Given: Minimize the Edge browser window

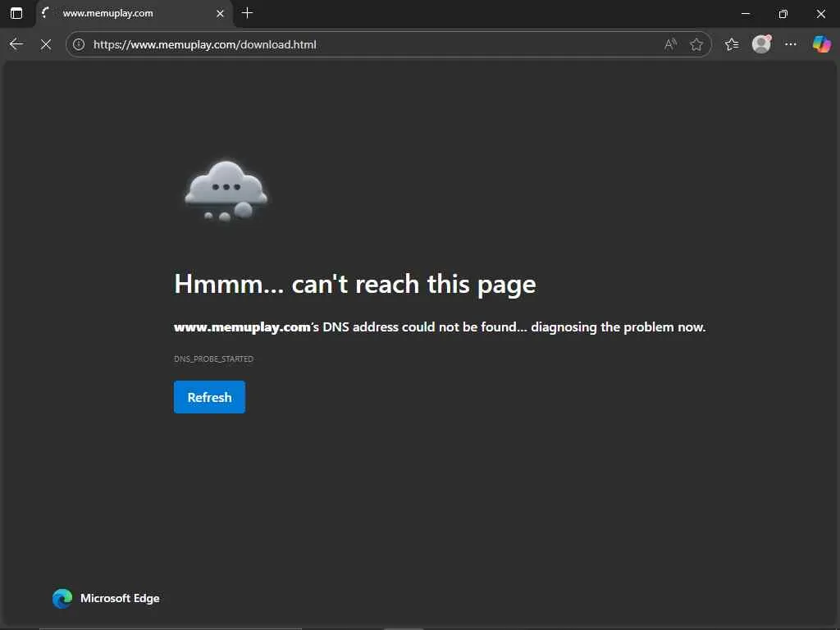Looking at the screenshot, I should 745,13.
